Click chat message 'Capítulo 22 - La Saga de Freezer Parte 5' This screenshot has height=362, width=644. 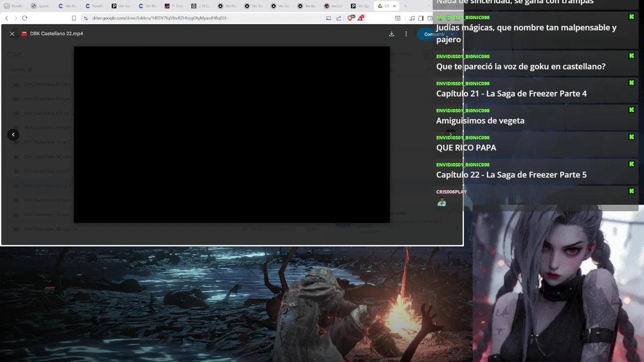pyautogui.click(x=511, y=175)
